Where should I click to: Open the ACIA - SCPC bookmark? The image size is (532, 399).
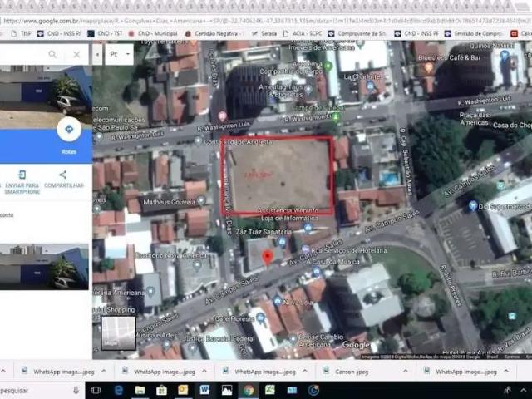click(303, 33)
